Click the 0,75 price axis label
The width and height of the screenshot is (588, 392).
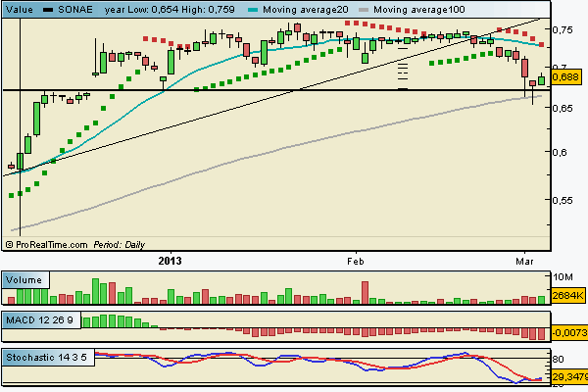pos(563,29)
